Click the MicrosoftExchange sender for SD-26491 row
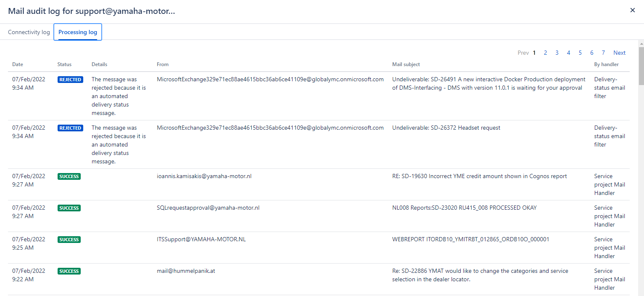The height and width of the screenshot is (296, 644). tap(270, 79)
